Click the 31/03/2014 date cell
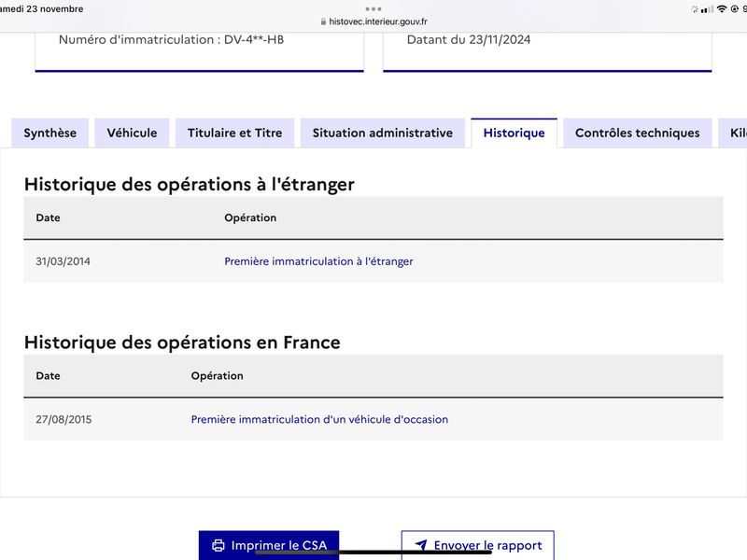 (x=63, y=261)
